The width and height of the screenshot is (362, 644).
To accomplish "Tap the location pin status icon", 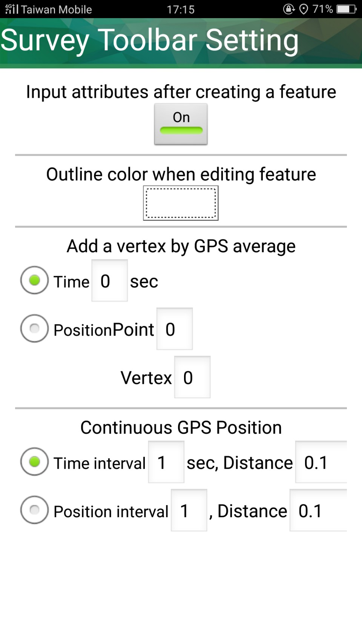I will (304, 9).
